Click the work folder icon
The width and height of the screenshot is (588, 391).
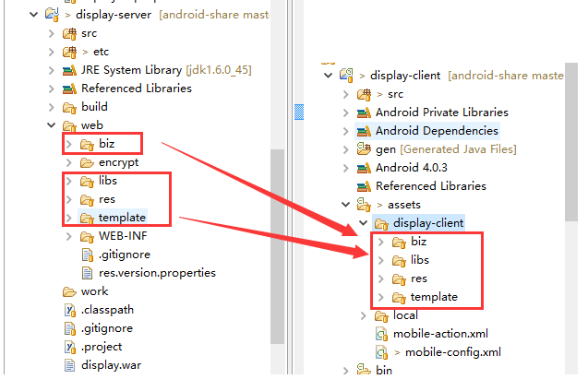pyautogui.click(x=69, y=291)
